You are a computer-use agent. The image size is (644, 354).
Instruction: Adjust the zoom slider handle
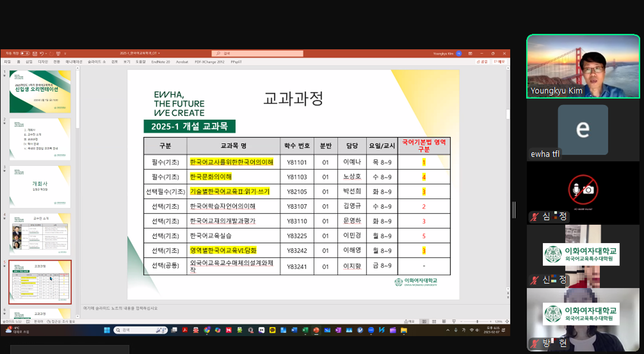[477, 321]
